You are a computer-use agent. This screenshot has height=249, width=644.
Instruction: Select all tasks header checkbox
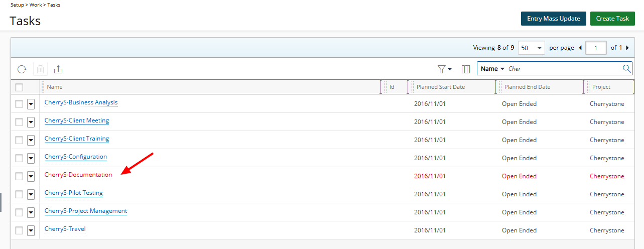(19, 87)
